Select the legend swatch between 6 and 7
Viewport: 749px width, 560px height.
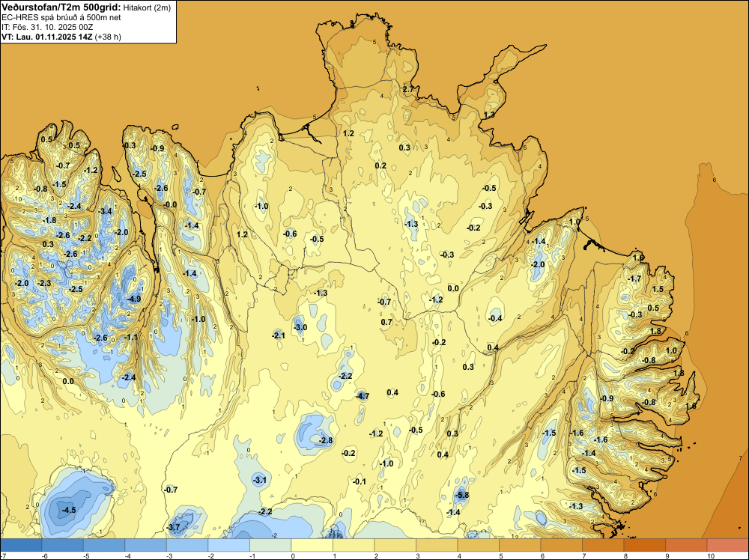(x=561, y=545)
